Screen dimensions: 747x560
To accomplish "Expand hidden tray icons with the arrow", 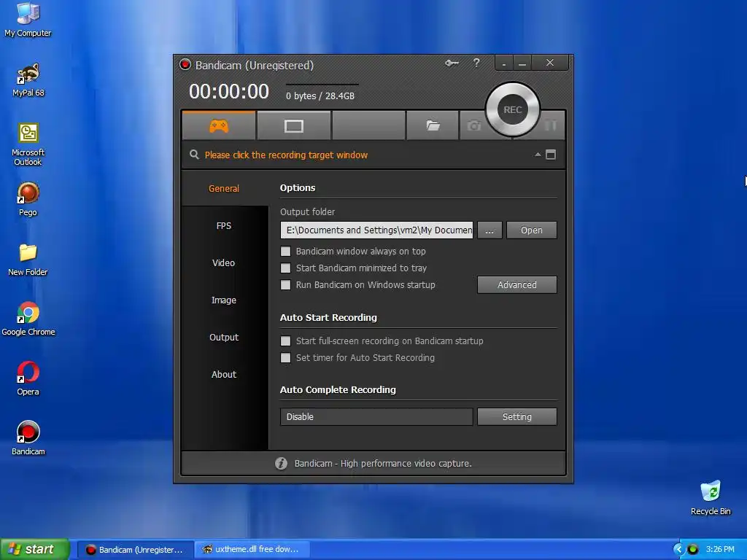I will pyautogui.click(x=678, y=550).
